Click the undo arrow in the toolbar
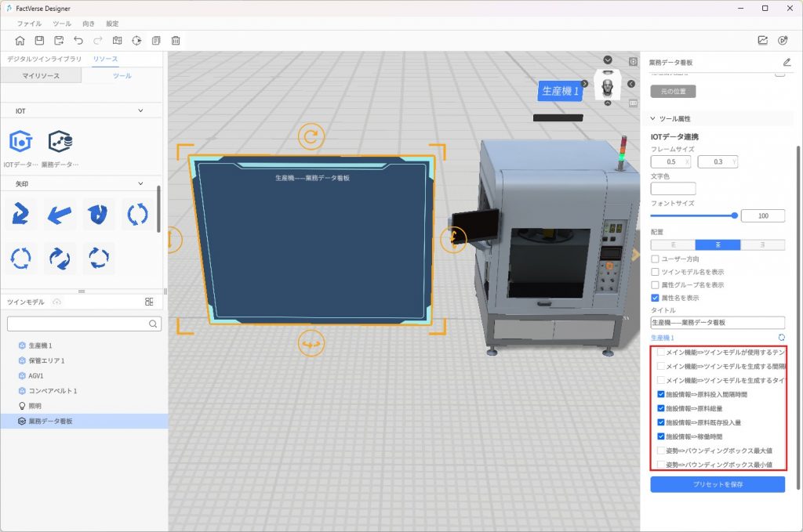 (78, 41)
